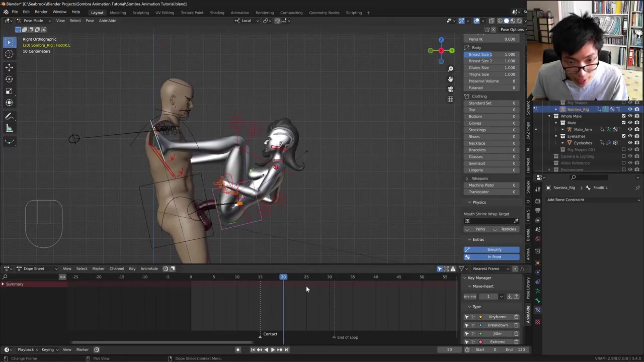Viewport: 644px width, 362px height.
Task: Choose the Annotate pencil tool
Action: (x=9, y=116)
